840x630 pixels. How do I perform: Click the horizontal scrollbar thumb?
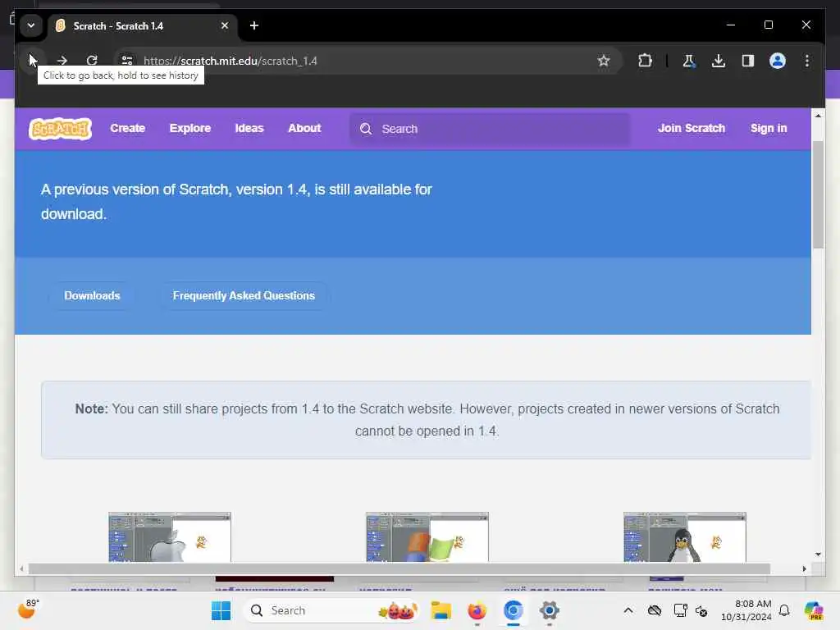point(399,568)
